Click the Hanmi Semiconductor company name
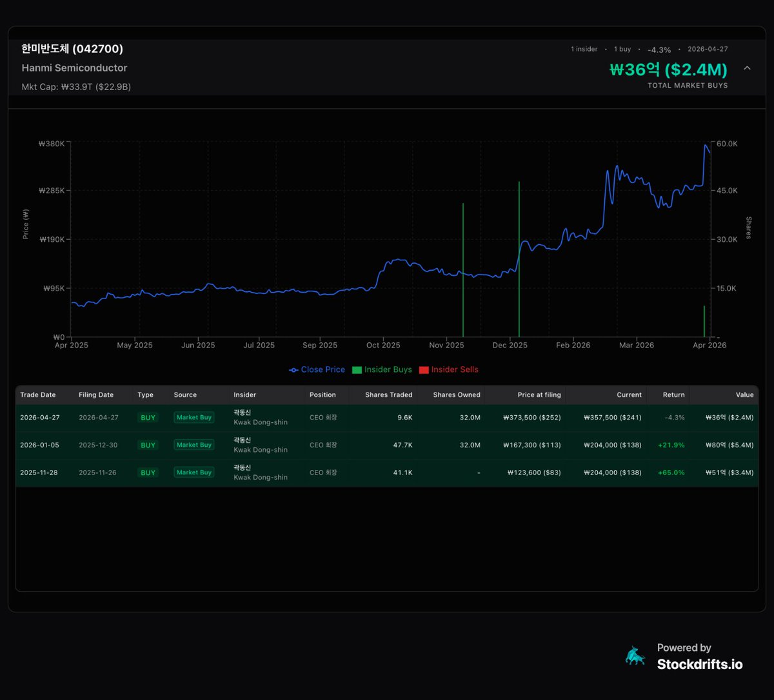The height and width of the screenshot is (700, 774). pos(74,68)
